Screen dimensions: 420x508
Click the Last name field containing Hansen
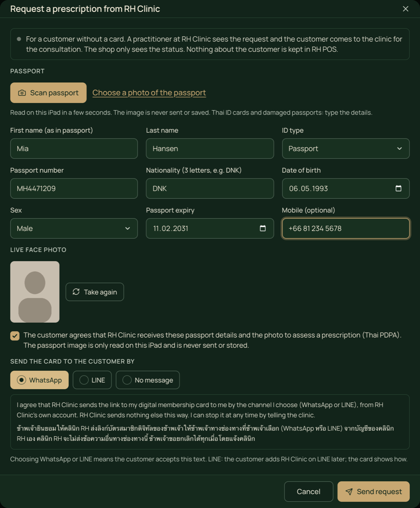point(210,148)
